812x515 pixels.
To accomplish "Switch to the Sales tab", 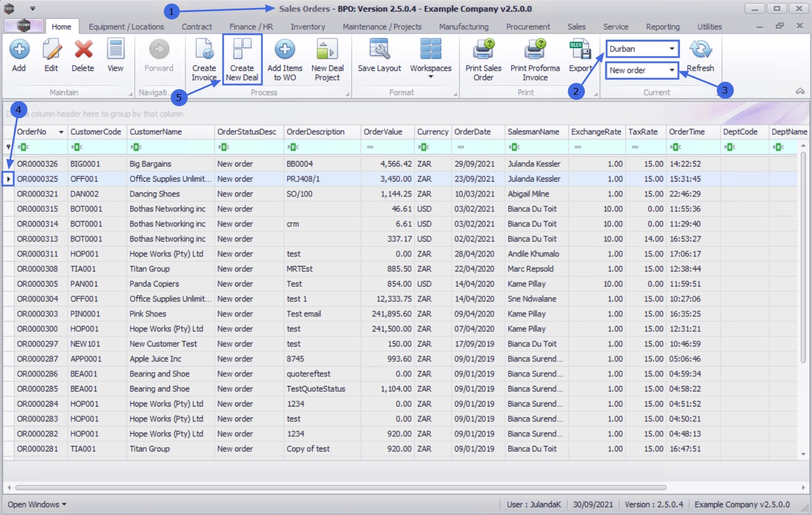I will [576, 27].
